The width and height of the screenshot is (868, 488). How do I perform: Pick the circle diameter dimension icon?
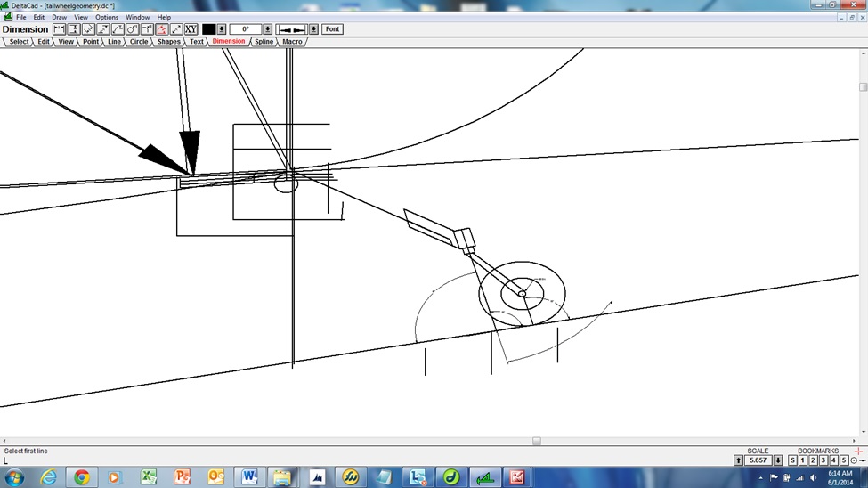(x=133, y=29)
